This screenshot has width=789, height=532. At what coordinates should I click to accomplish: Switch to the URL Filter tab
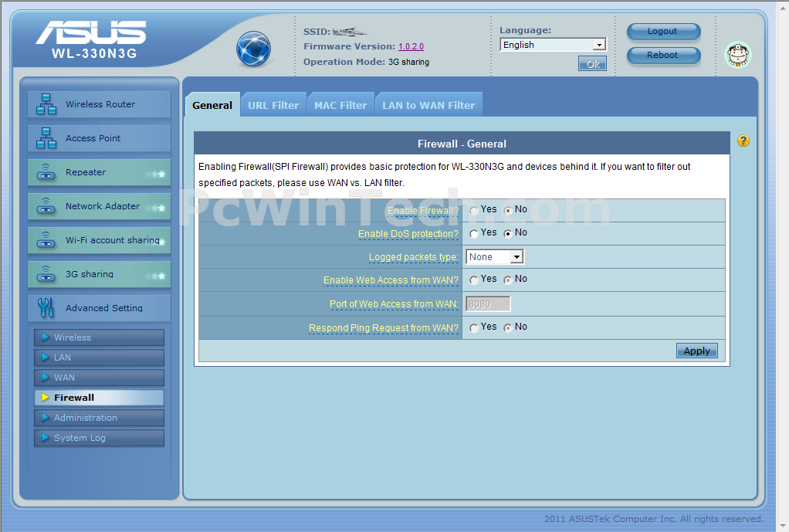click(x=273, y=105)
